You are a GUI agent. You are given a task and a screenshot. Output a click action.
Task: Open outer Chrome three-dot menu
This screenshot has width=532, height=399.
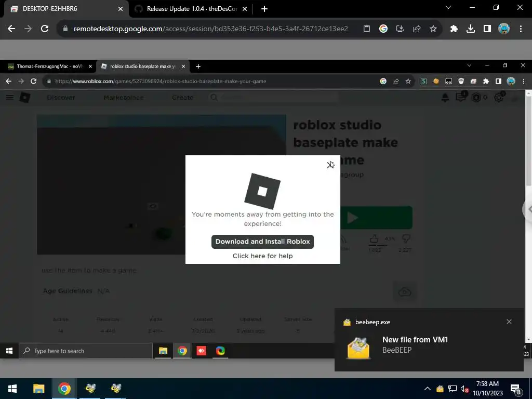pyautogui.click(x=521, y=29)
